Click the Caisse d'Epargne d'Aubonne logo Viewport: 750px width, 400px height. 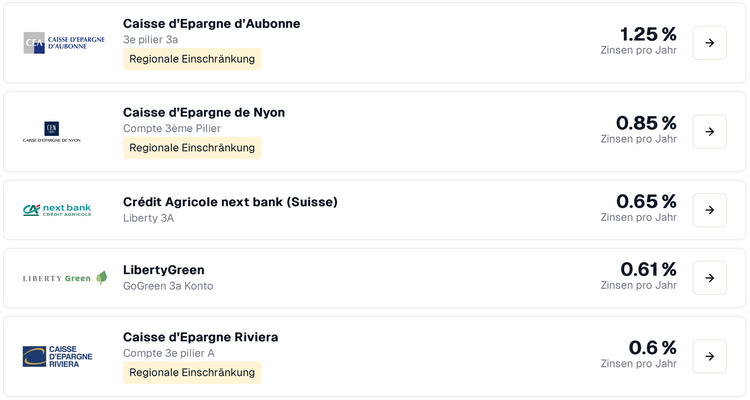64,43
